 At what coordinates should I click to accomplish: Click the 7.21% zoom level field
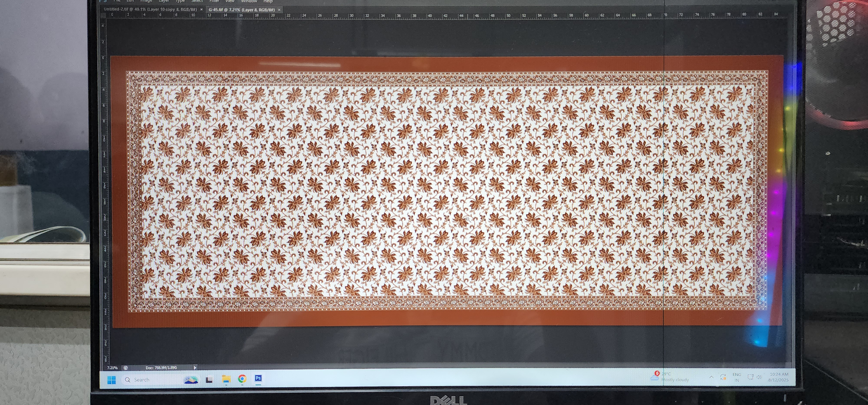point(112,368)
